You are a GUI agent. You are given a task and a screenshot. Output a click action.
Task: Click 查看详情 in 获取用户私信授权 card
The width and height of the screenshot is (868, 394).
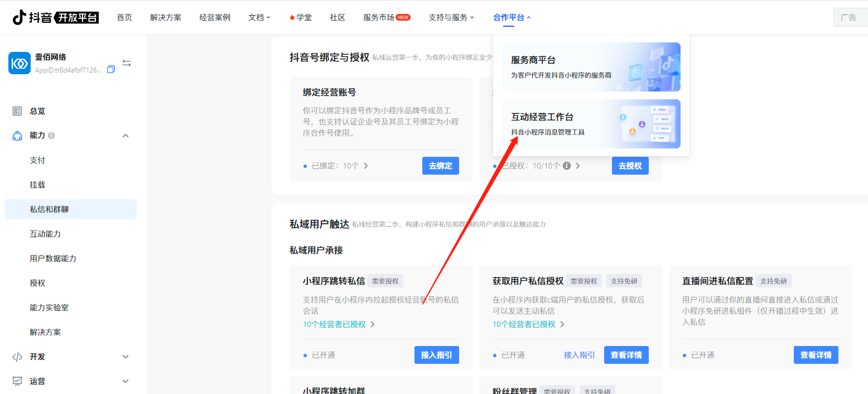tap(626, 355)
